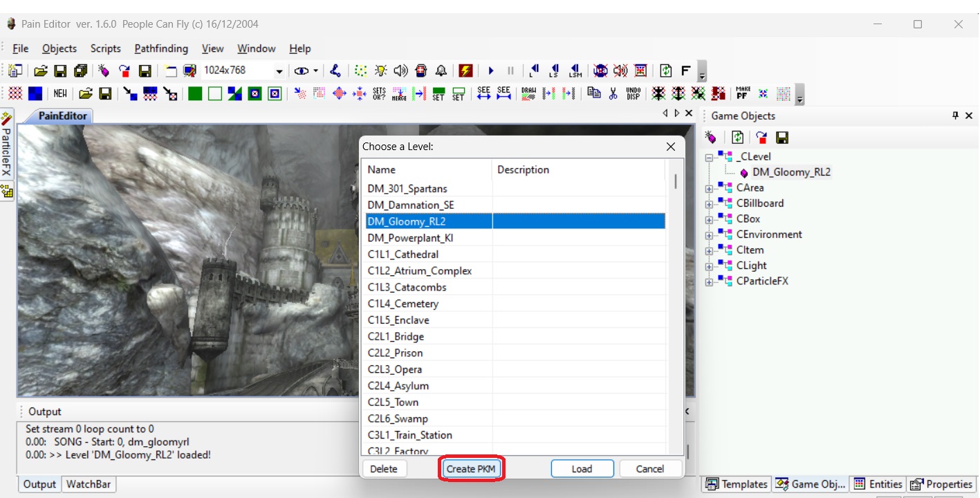The image size is (980, 498).
Task: Click the open folder icon in top toolbar
Action: [x=40, y=71]
